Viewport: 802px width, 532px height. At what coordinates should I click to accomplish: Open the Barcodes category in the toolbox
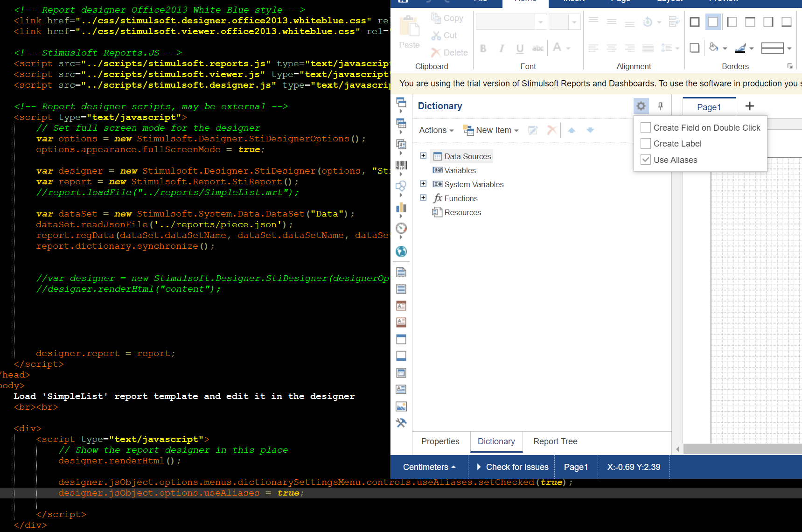point(401,168)
